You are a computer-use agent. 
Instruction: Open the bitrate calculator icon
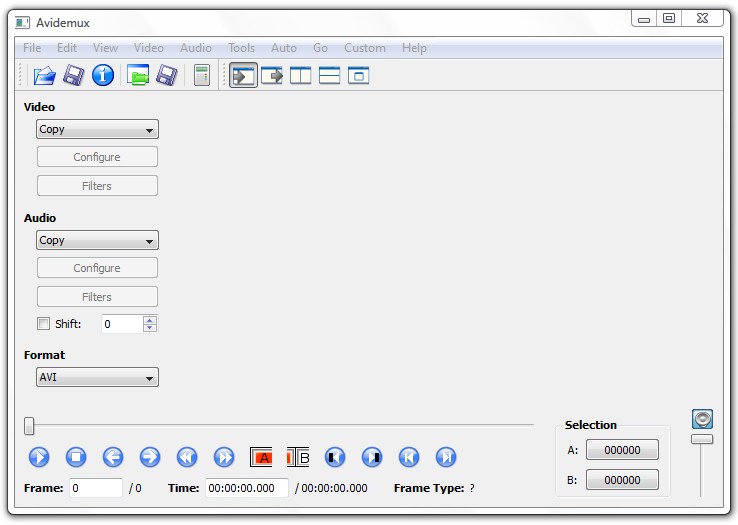pos(201,75)
